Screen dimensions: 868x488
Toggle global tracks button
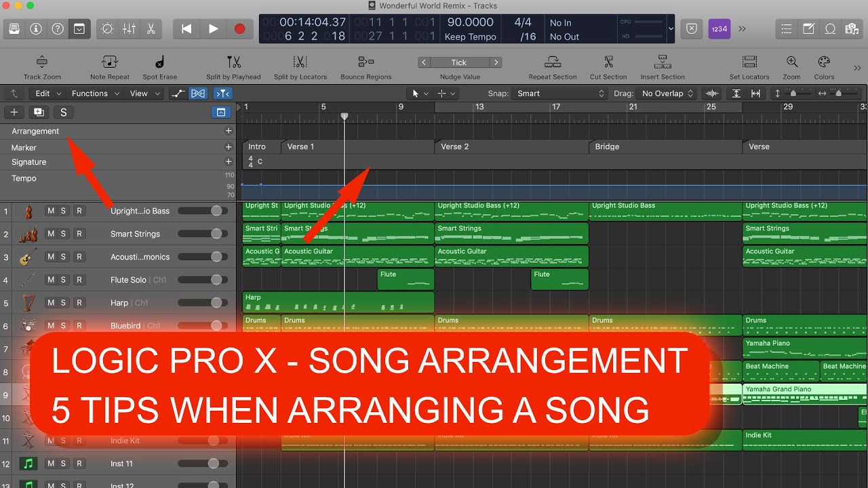click(221, 113)
